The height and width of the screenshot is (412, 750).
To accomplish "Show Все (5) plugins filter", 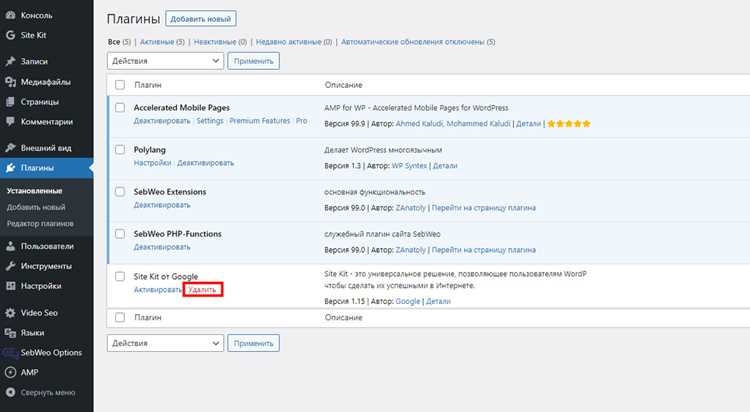I will tap(119, 42).
